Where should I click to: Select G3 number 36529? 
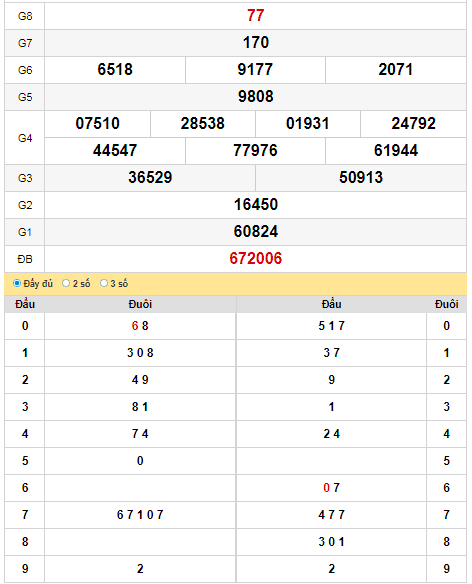point(150,178)
